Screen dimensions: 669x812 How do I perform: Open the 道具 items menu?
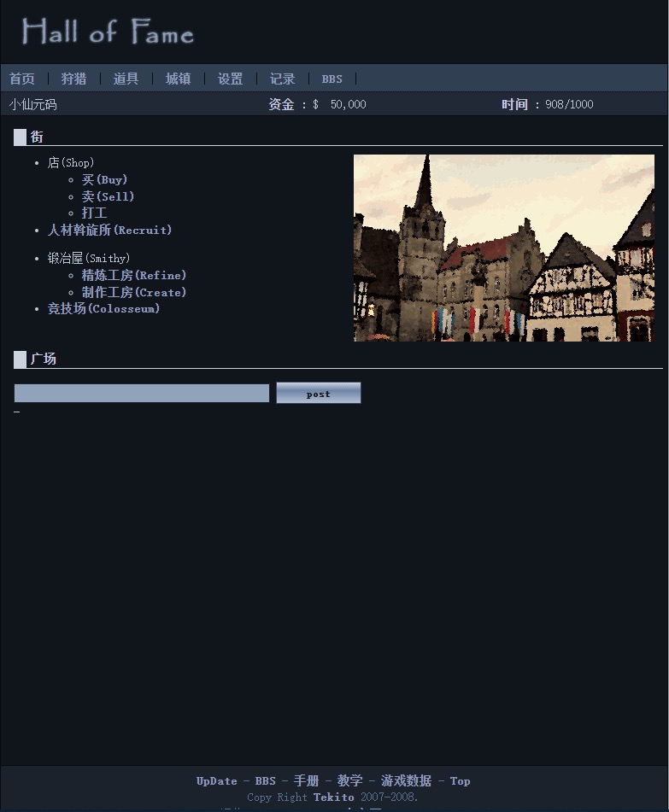(x=126, y=79)
